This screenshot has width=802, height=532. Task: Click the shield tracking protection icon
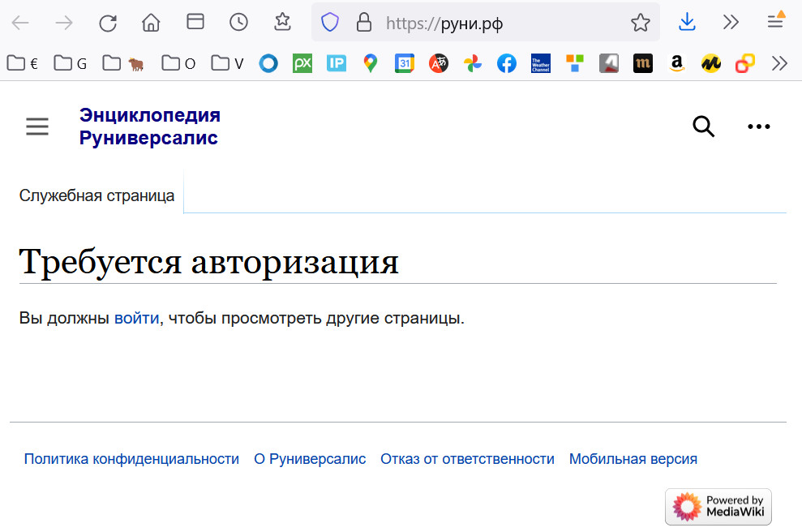[x=330, y=23]
